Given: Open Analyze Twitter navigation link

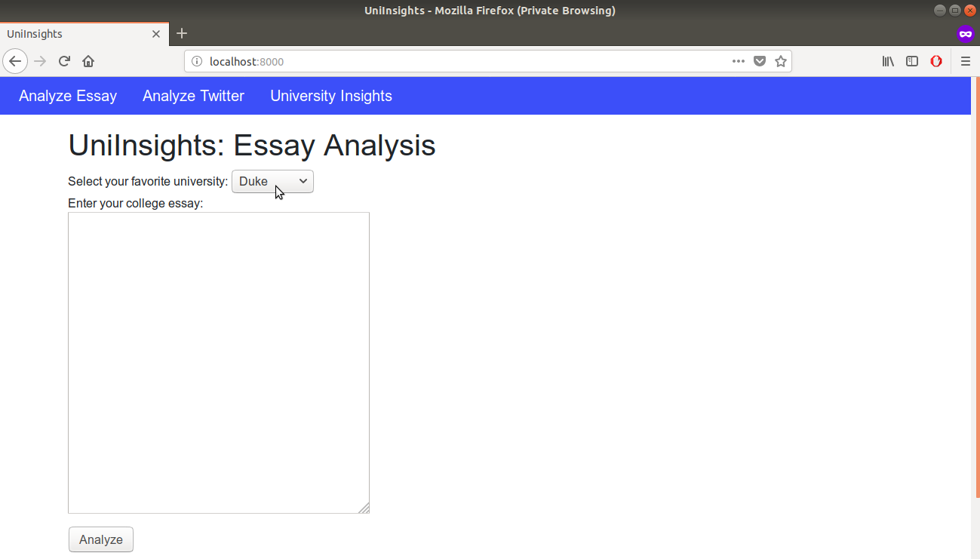Looking at the screenshot, I should [x=193, y=96].
